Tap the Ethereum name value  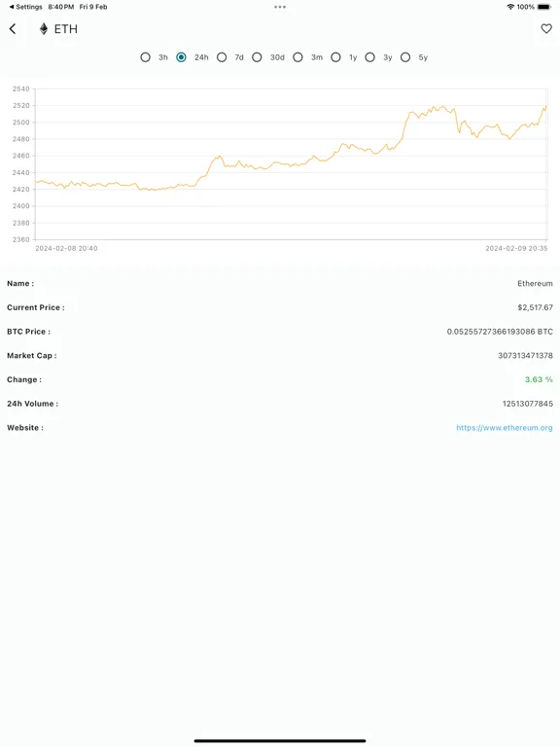coord(536,283)
